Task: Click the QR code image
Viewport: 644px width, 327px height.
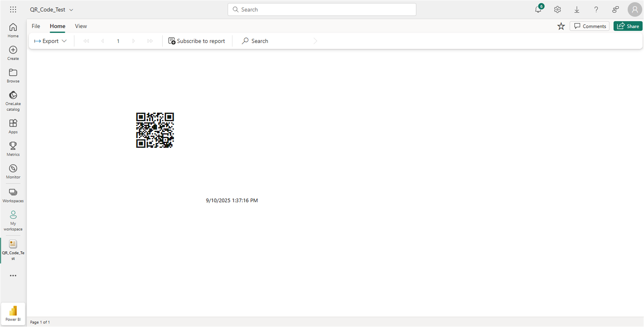Action: click(155, 130)
